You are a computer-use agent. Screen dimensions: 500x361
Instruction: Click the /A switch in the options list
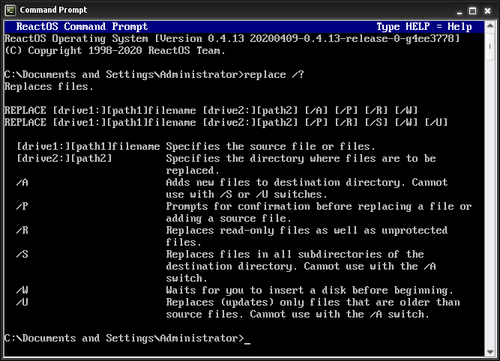click(22, 182)
